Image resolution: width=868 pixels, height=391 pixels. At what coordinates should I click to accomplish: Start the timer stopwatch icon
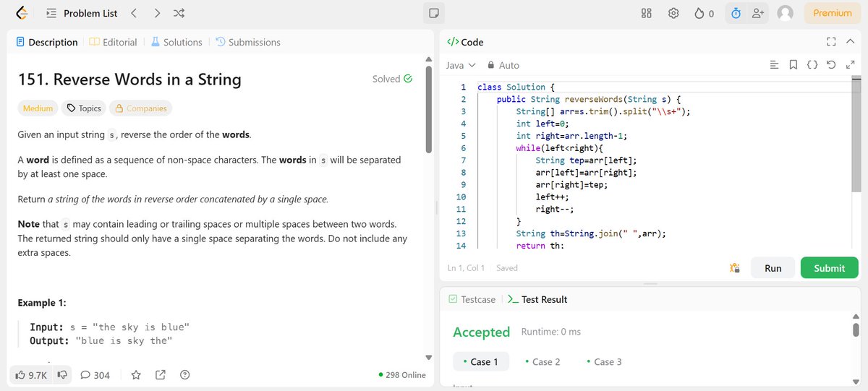736,13
